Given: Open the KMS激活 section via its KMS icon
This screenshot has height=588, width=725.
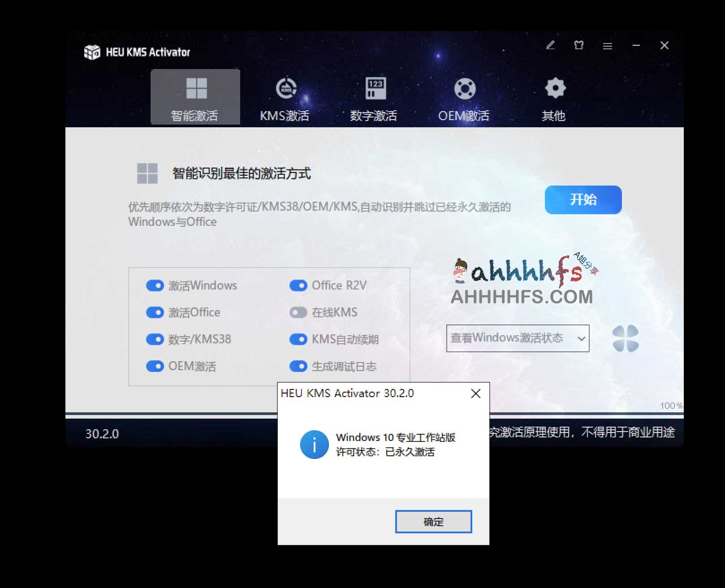Looking at the screenshot, I should (285, 88).
